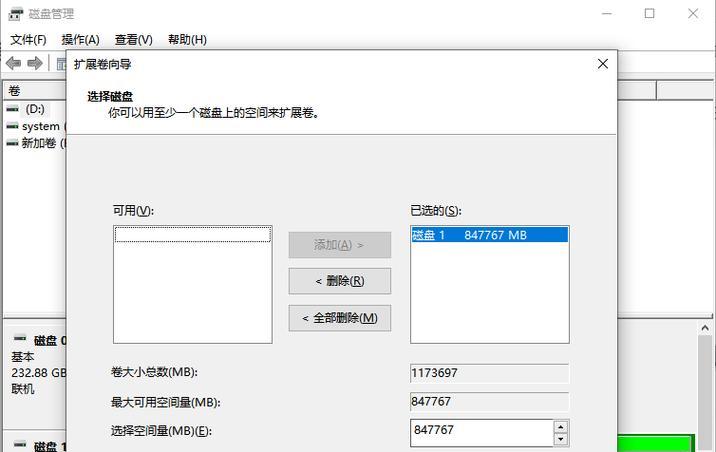Open the 查看(V) menu
The width and height of the screenshot is (716, 452).
[x=133, y=40]
